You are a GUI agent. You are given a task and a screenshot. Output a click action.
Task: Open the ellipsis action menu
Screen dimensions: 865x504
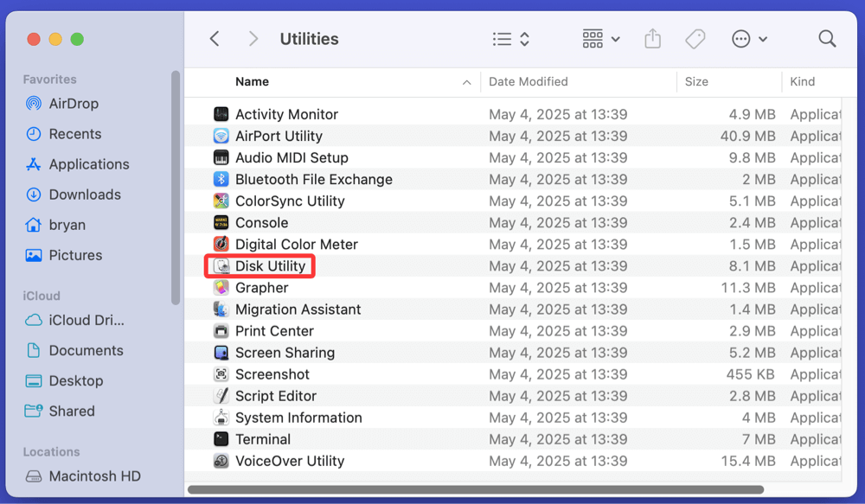click(749, 39)
